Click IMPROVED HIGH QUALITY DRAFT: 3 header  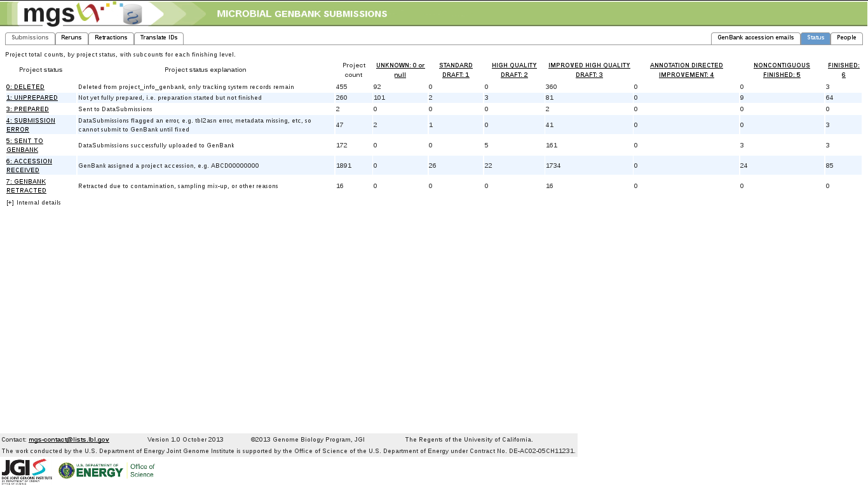(x=589, y=70)
